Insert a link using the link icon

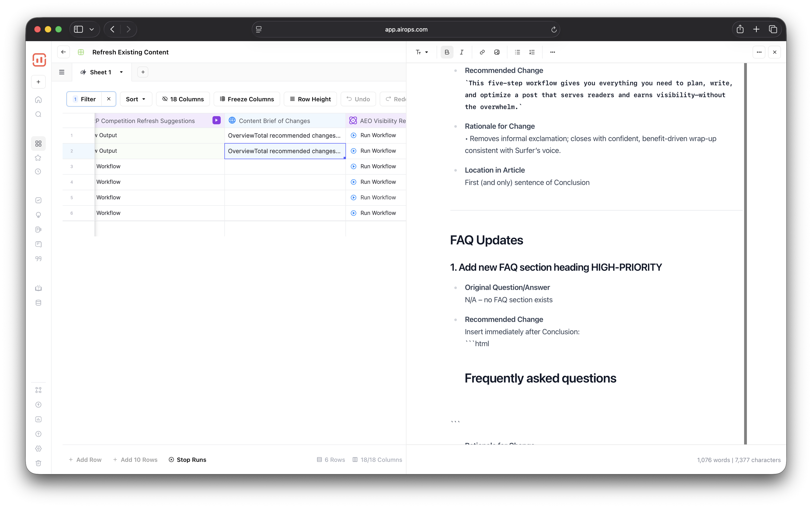pos(482,52)
